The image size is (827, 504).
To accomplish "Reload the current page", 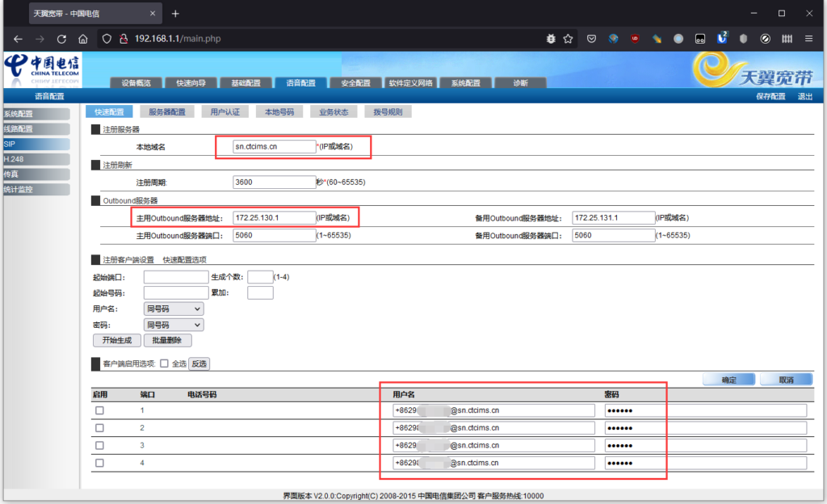I will (x=61, y=39).
